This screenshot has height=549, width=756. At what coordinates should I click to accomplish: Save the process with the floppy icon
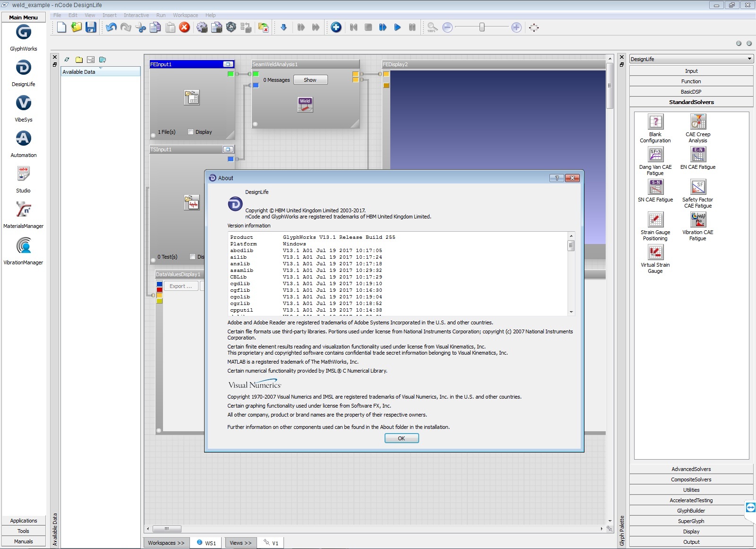click(91, 27)
